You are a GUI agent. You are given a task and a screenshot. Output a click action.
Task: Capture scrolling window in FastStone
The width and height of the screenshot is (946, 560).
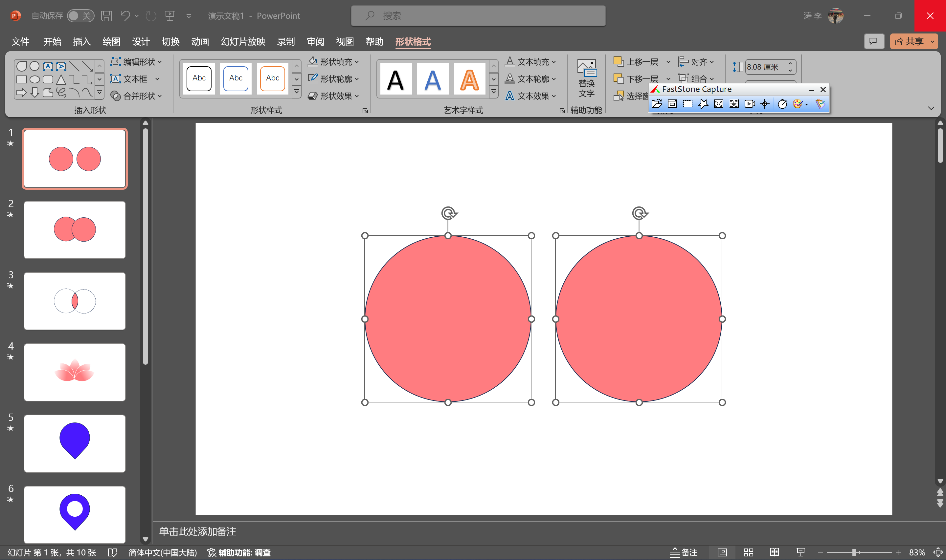[x=734, y=104]
